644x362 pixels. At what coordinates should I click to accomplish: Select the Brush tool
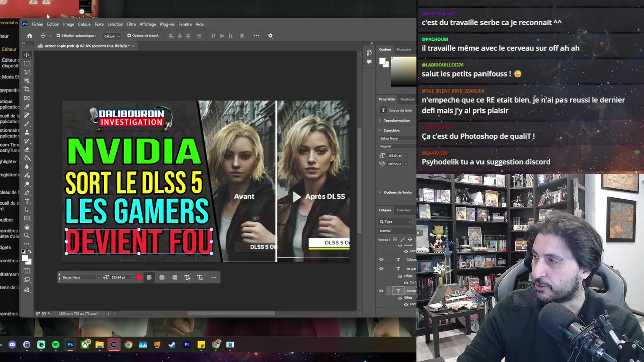click(x=27, y=124)
